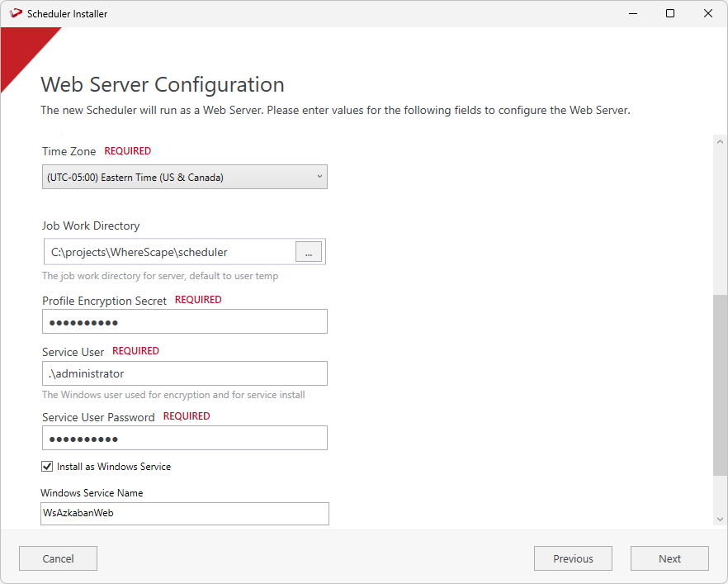Minimize the Scheduler Installer window
728x584 pixels.
(x=632, y=13)
